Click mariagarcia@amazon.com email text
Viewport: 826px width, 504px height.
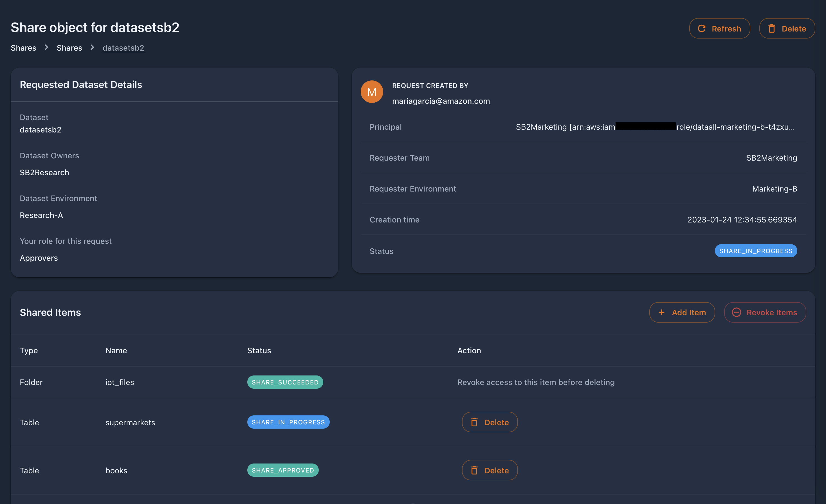[441, 101]
